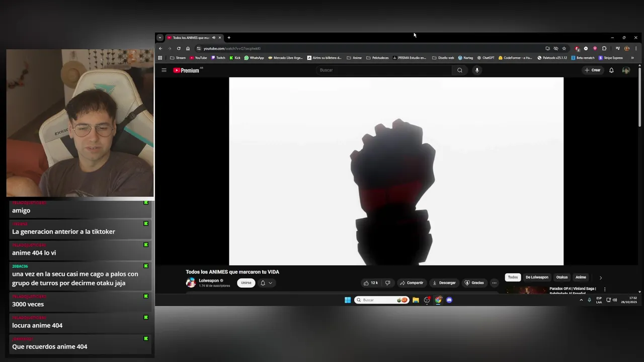Open the Anime bookmarks folder

354,58
